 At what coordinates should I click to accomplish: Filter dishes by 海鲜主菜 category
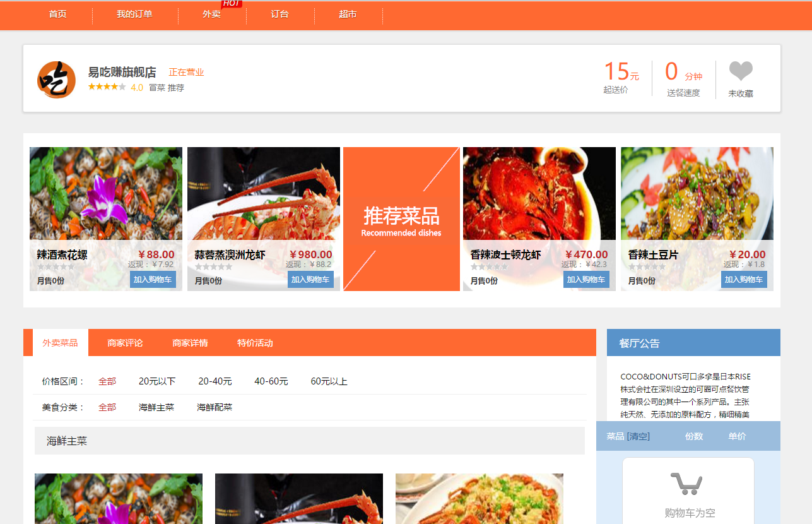(156, 407)
